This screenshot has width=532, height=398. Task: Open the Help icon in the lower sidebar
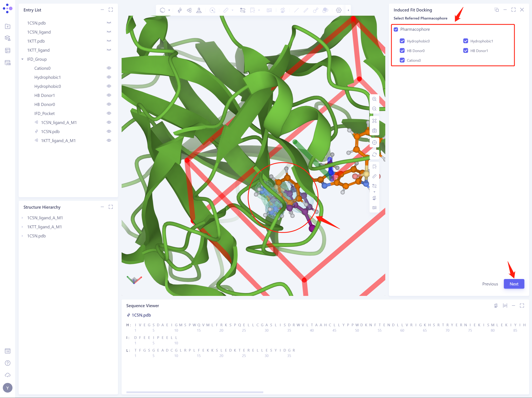(x=8, y=363)
